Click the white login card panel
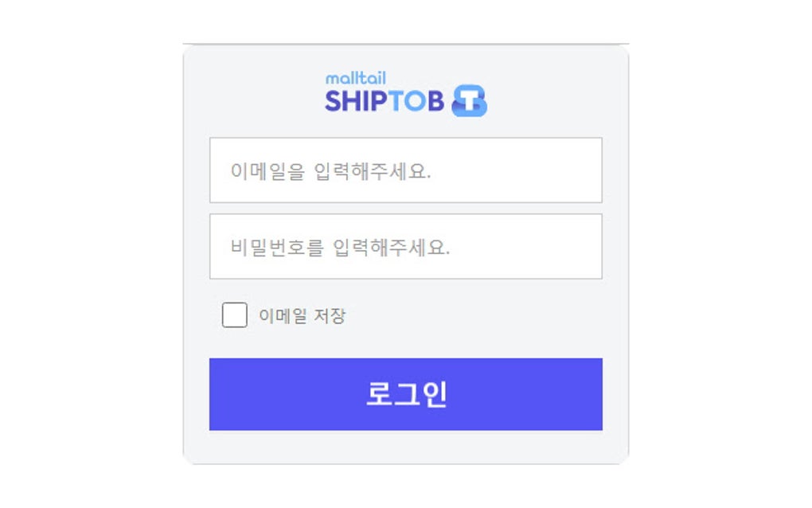This screenshot has width=812, height=508. pos(406,446)
